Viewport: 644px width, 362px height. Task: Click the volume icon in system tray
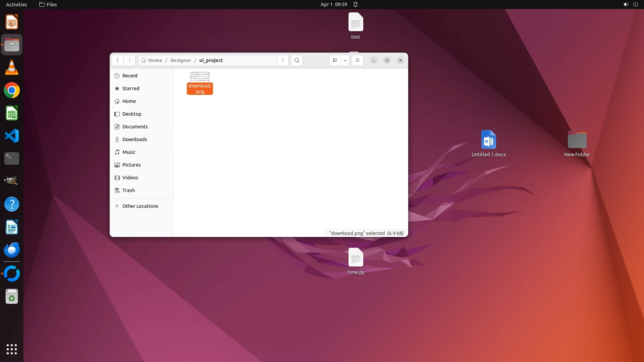pyautogui.click(x=626, y=4)
